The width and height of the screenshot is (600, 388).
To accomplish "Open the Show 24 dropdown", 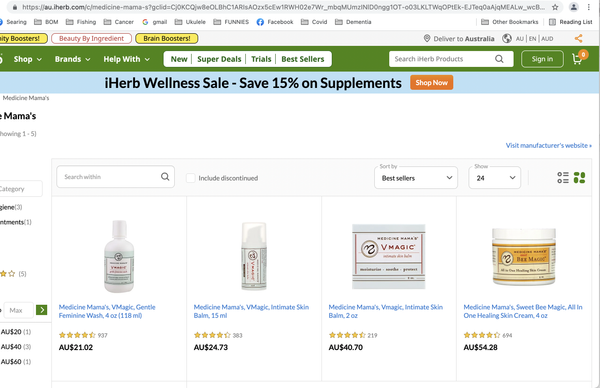I will click(495, 178).
